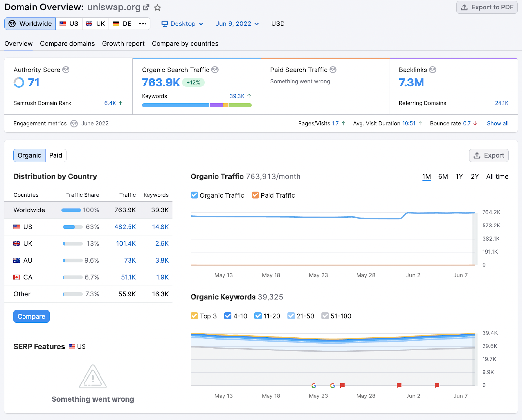The width and height of the screenshot is (522, 420).
Task: Click globe icon beside Backlinks
Action: (433, 70)
